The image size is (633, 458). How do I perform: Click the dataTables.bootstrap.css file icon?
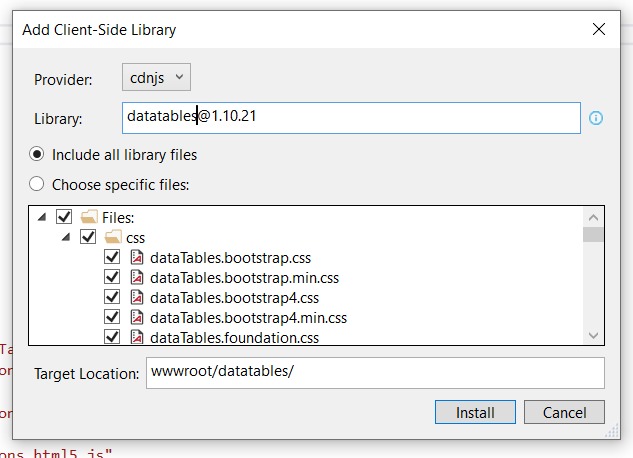(136, 257)
